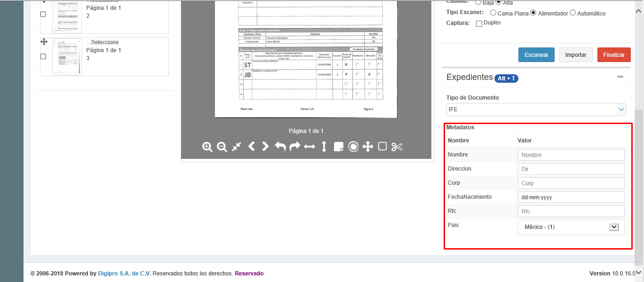Activate the four-arrow pan tool in viewer toolbar
The image size is (644, 282).
coord(368,147)
